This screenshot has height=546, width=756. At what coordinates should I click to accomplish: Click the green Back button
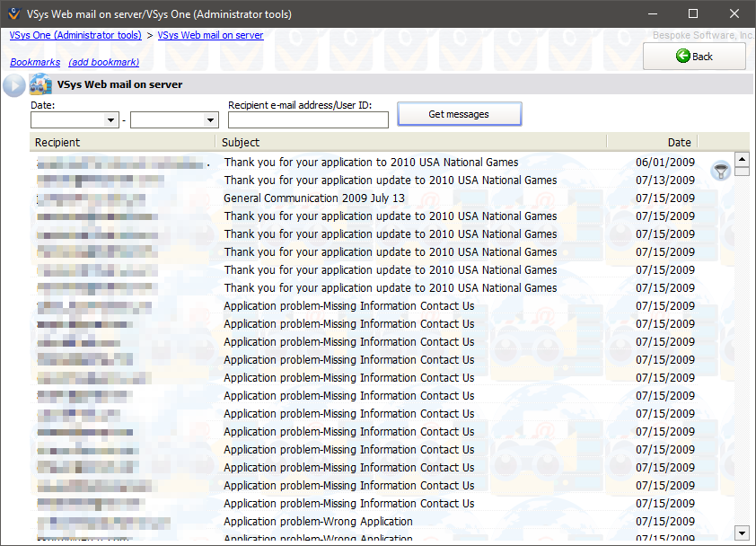(694, 57)
